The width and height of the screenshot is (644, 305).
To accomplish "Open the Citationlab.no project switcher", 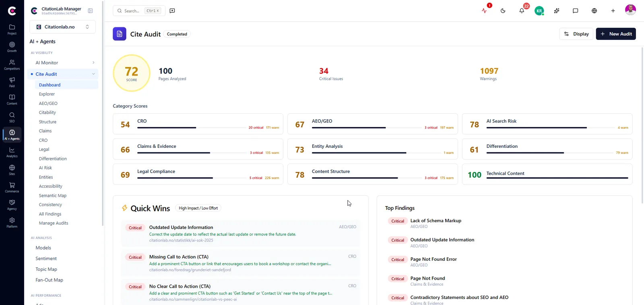I will tap(62, 27).
